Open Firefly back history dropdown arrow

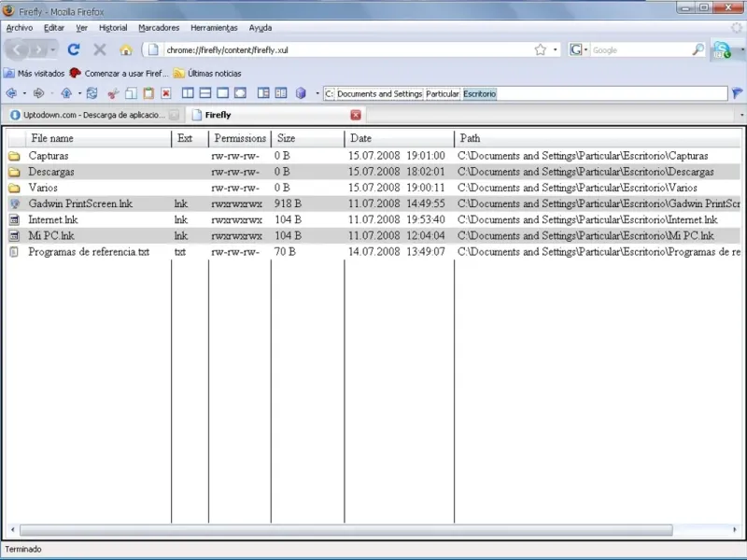tap(24, 93)
